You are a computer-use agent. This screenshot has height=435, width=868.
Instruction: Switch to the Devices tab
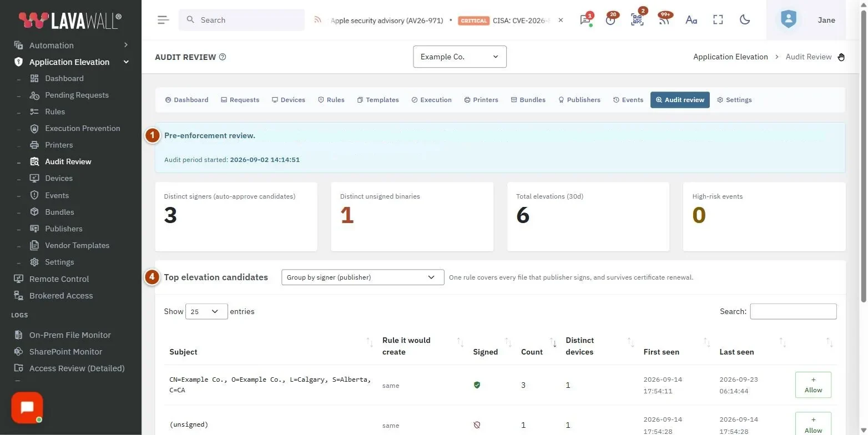tap(288, 100)
